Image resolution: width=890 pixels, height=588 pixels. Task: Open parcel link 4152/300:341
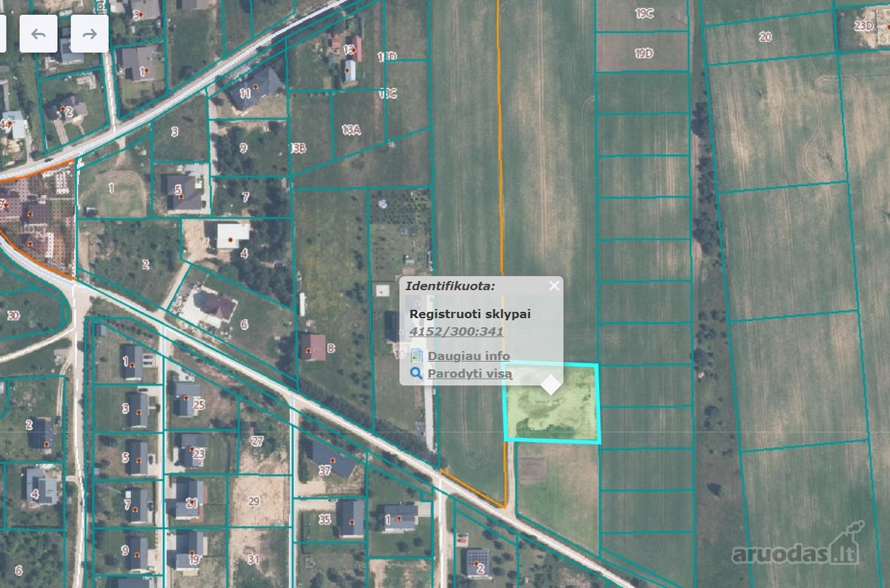coord(456,331)
